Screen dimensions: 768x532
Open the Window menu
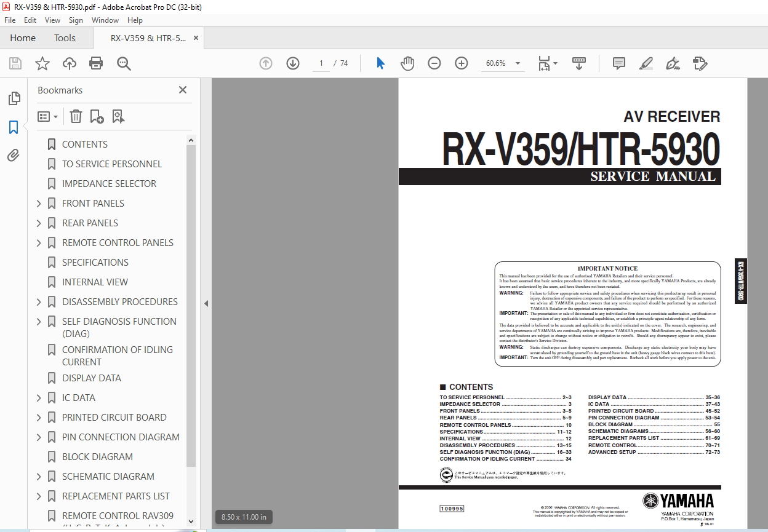point(105,20)
